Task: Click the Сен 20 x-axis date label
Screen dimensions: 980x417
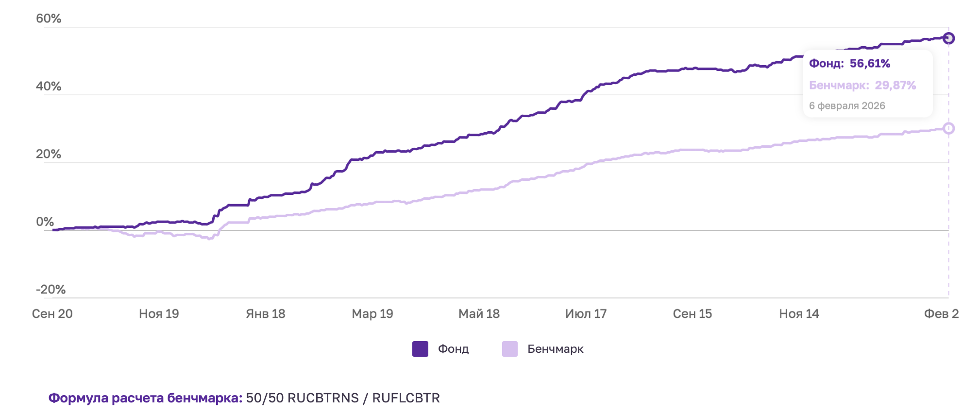Action: 52,314
